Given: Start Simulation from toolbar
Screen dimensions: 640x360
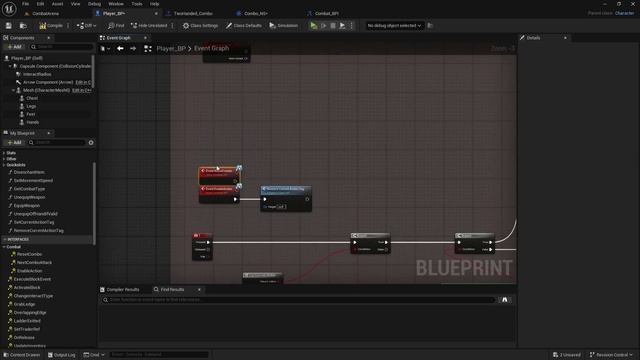Looking at the screenshot, I should click(283, 25).
